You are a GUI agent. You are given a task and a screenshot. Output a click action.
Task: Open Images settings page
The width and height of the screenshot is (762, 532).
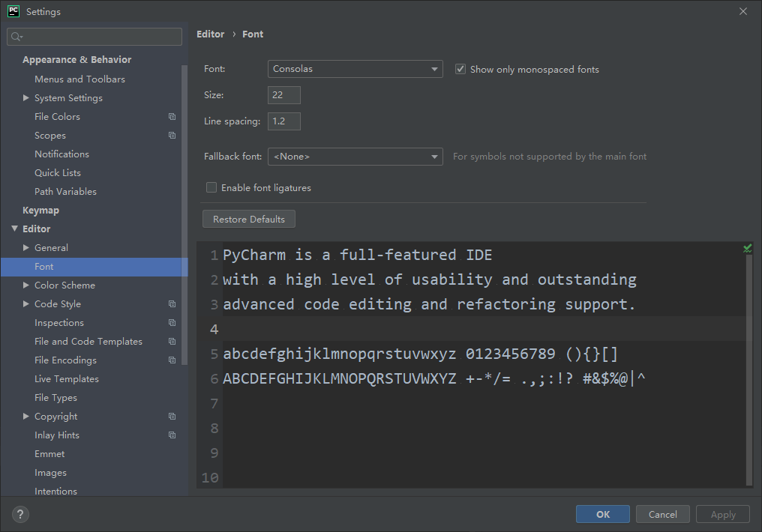pos(50,473)
